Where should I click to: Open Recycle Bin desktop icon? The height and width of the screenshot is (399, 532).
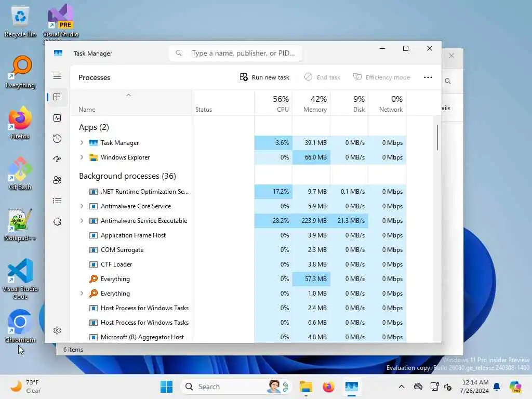pyautogui.click(x=20, y=21)
